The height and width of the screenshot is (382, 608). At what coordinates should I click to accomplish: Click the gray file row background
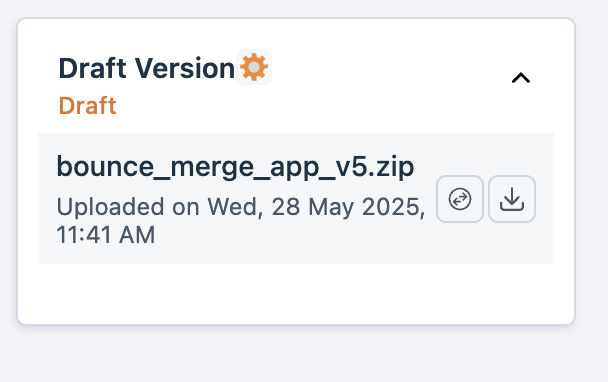coord(296,198)
